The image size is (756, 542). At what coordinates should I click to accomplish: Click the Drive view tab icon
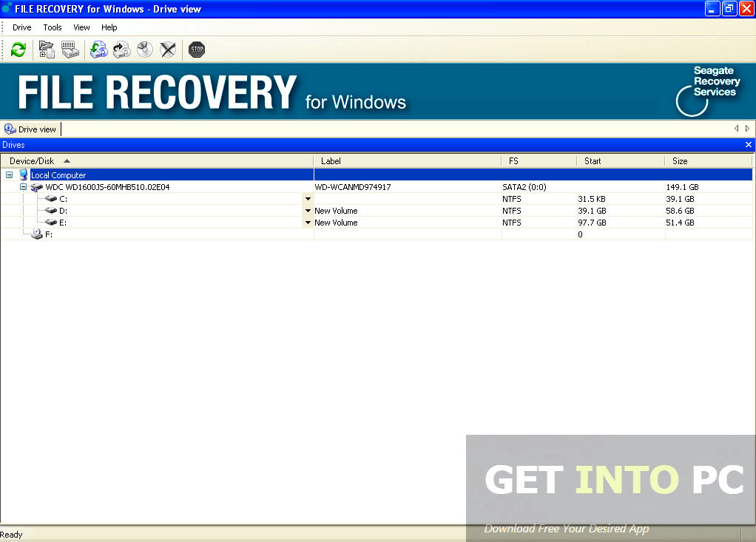click(9, 129)
